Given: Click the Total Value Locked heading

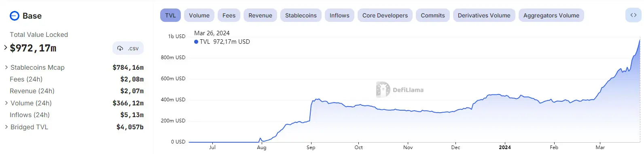Looking at the screenshot, I should click(x=39, y=34).
